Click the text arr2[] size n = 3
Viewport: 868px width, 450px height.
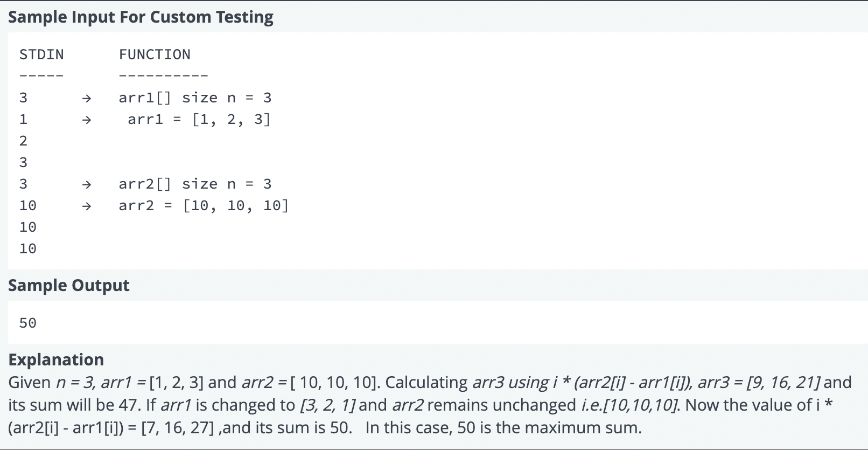point(195,184)
